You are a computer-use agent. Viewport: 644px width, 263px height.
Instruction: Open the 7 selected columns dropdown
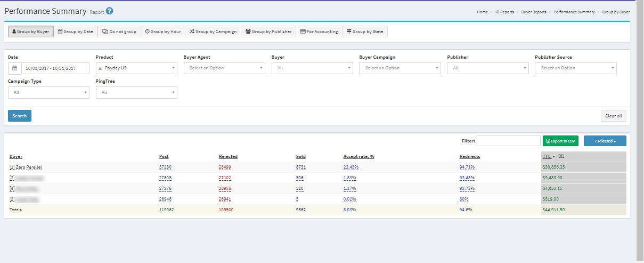(605, 141)
